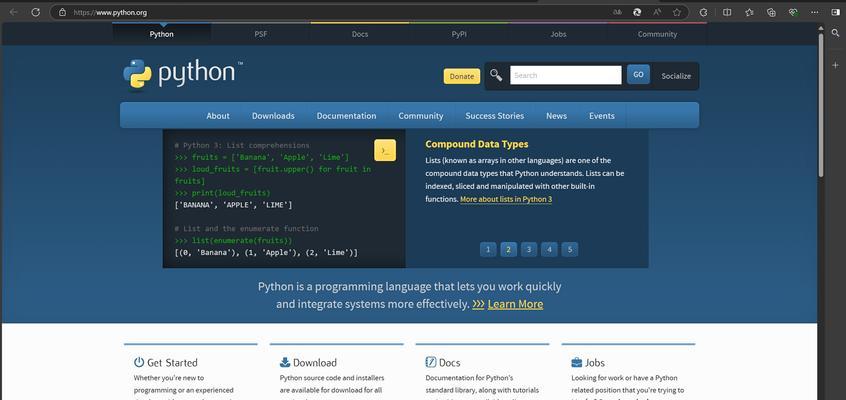
Task: Focus the Search input field
Action: (565, 75)
